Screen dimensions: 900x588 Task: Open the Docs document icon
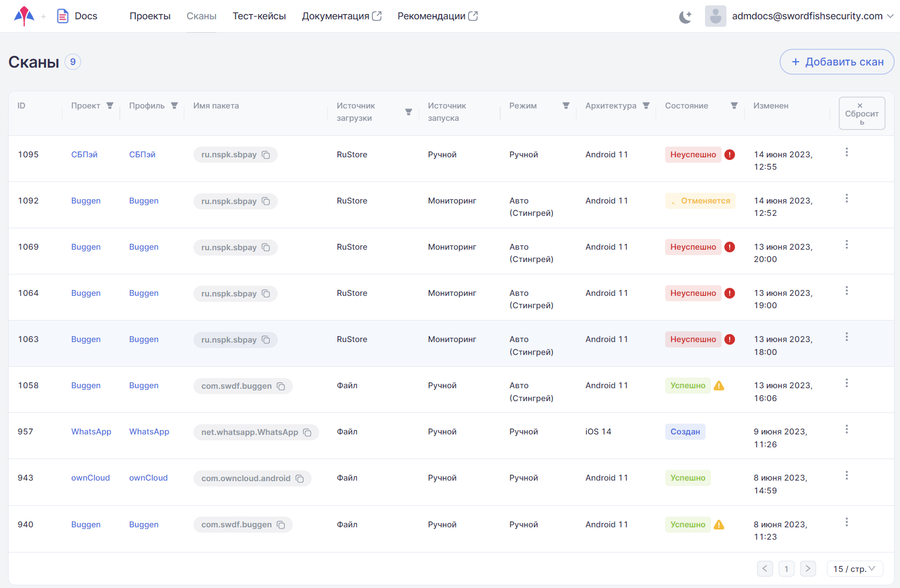tap(63, 16)
